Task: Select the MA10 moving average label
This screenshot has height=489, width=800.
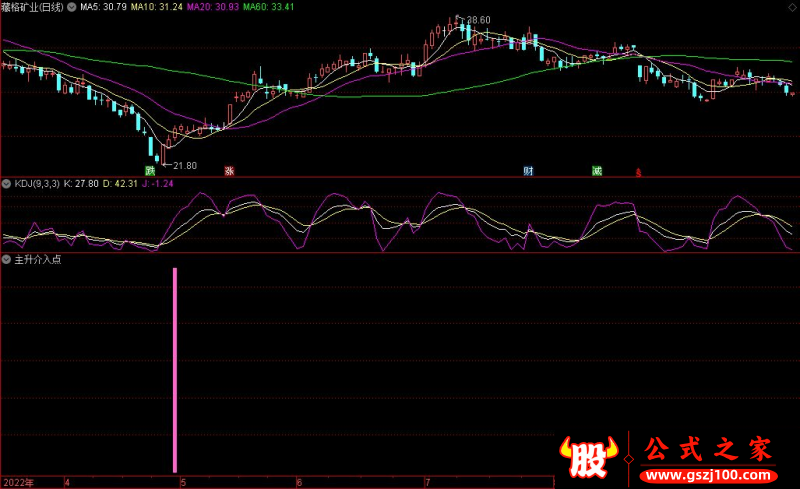Action: click(x=152, y=7)
